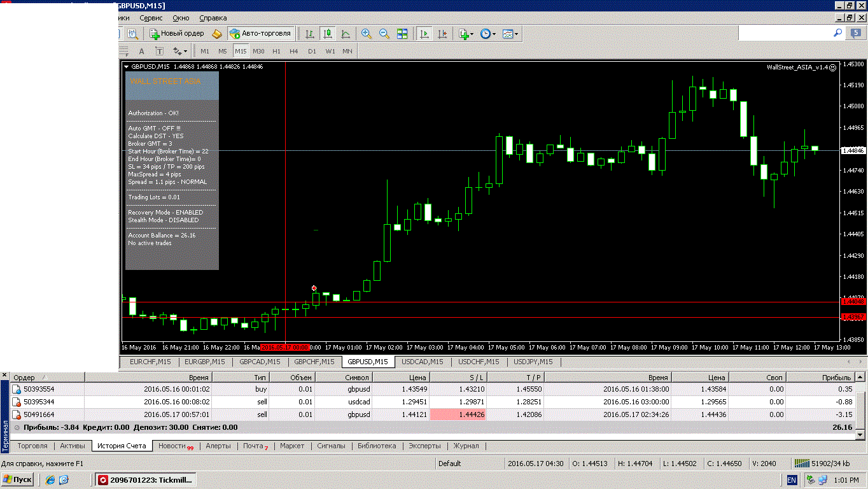This screenshot has width=868, height=489.
Task: Click the sell arrow marker on chart
Action: pos(314,288)
